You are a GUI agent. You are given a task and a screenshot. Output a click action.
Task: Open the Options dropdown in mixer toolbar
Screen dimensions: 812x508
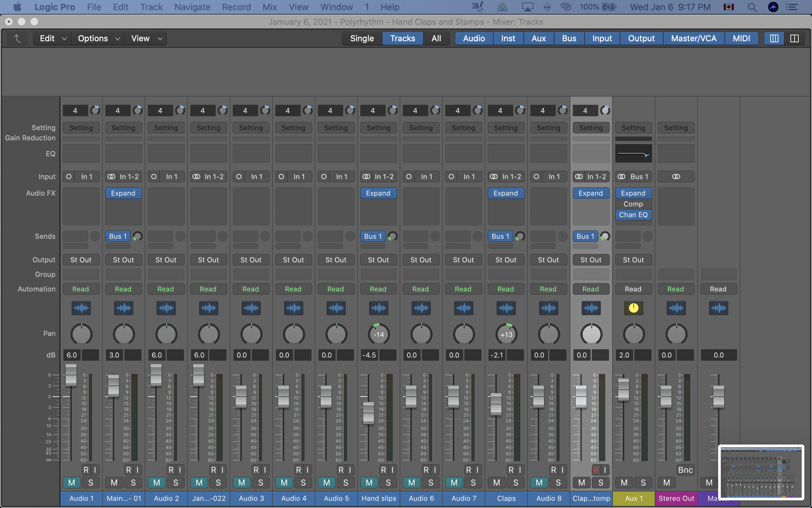[98, 38]
